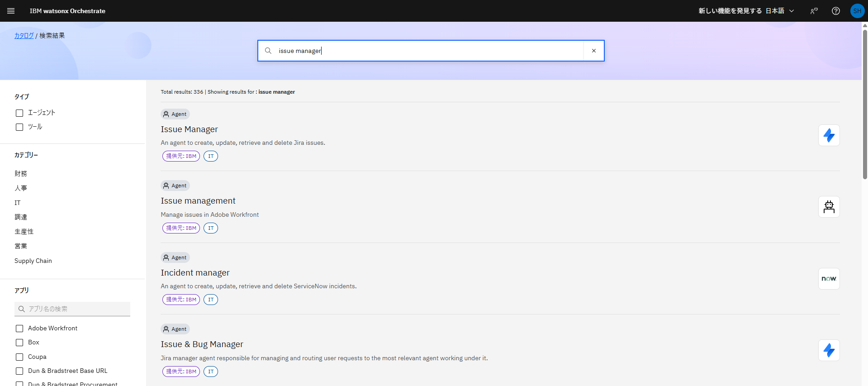Click the agent icon for Issue management

(829, 207)
